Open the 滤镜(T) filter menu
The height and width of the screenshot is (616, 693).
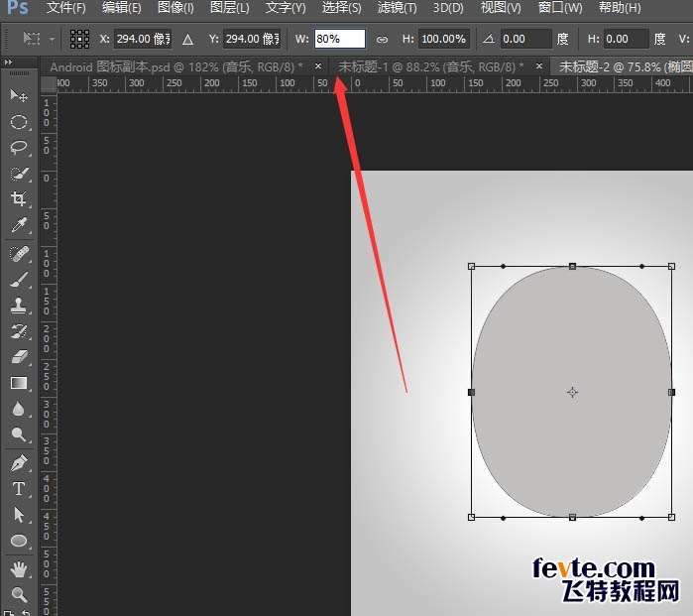pyautogui.click(x=398, y=8)
